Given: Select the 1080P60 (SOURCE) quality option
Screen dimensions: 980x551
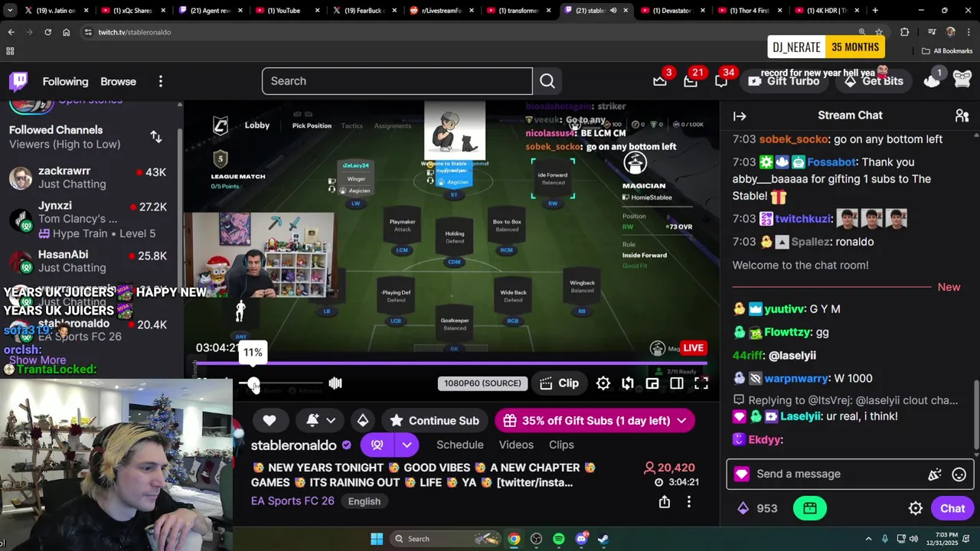Looking at the screenshot, I should [482, 383].
